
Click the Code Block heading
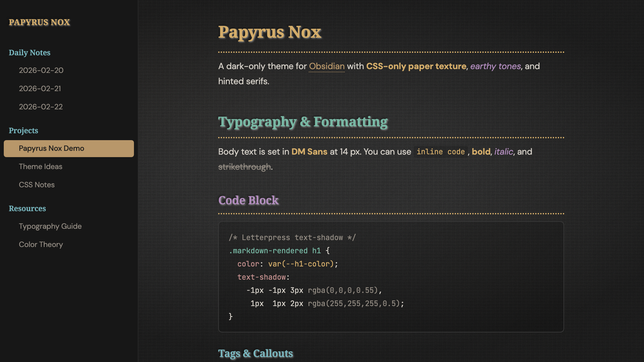coord(248,200)
